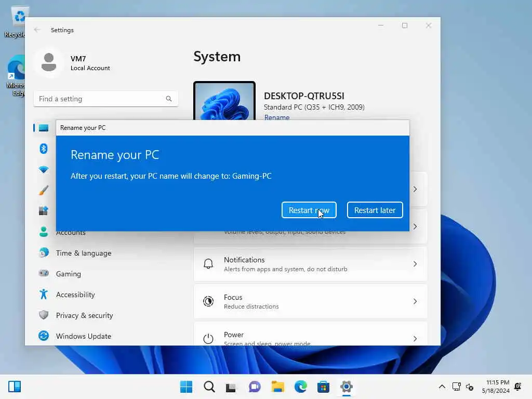
Task: Open the notification center icon
Action: tap(518, 387)
